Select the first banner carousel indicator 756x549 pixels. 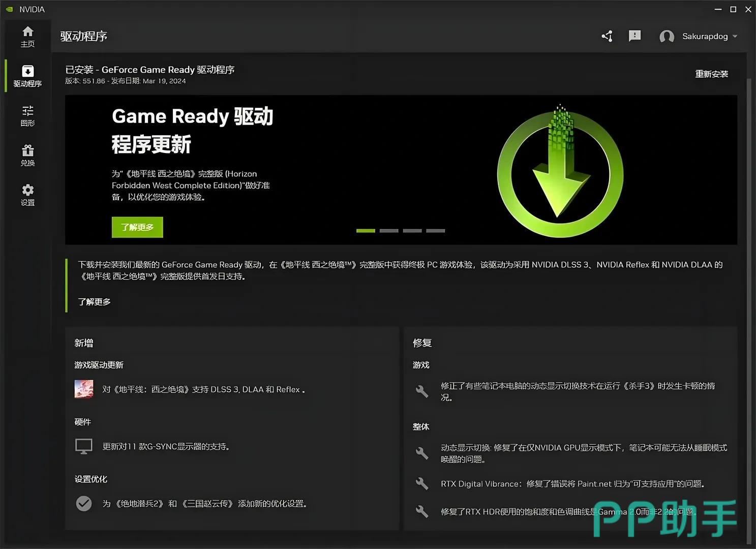[x=366, y=231]
